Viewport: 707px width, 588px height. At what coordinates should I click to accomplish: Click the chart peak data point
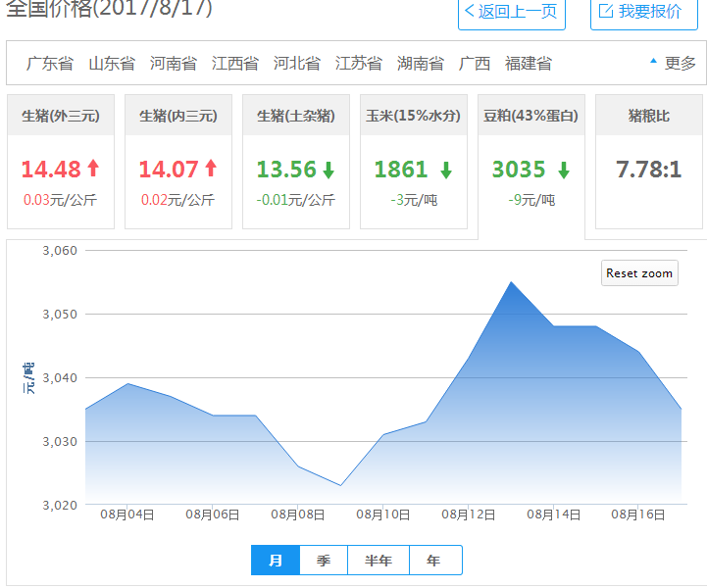[511, 282]
